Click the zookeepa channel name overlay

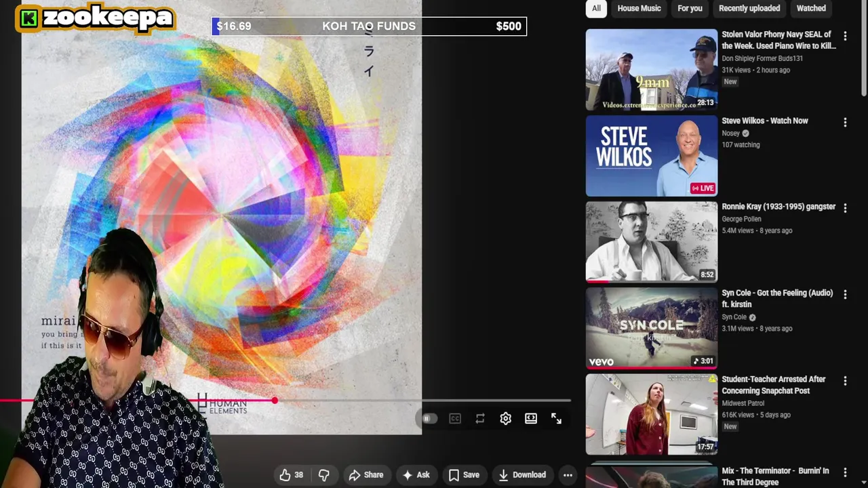[x=108, y=18]
